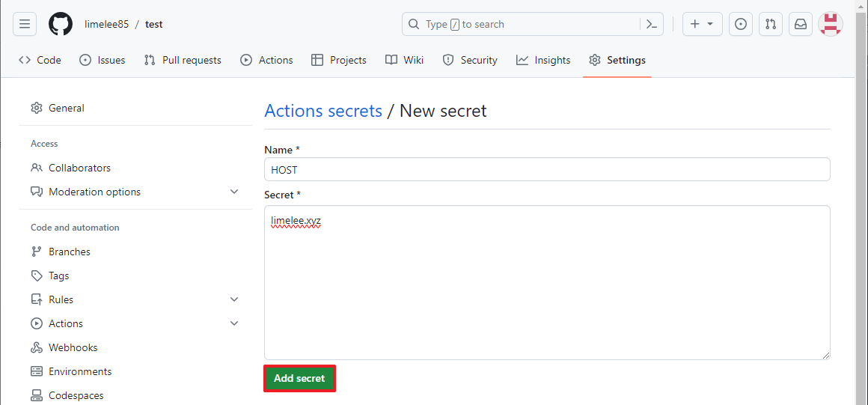The height and width of the screenshot is (405, 868).
Task: Open the command palette icon
Action: [652, 25]
